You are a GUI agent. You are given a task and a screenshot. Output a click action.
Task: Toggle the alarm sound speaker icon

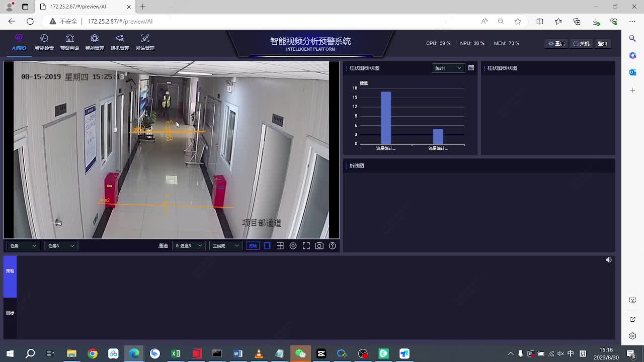point(608,260)
